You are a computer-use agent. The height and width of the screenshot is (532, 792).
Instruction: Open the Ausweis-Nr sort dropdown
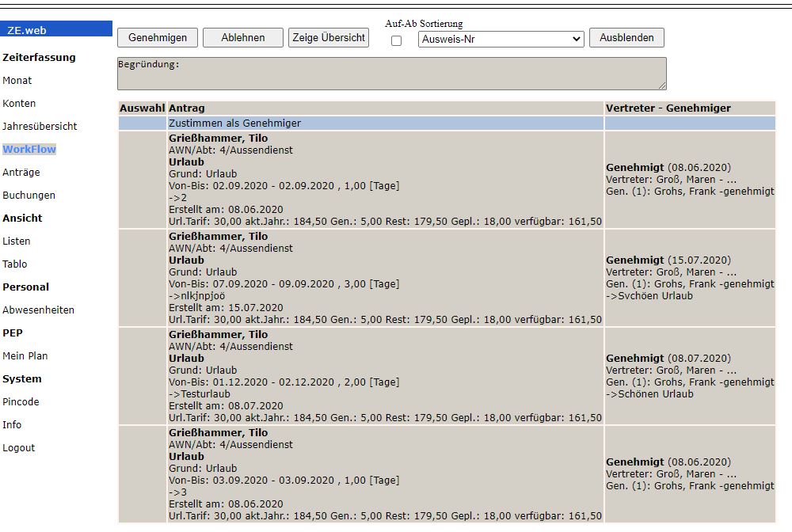(501, 39)
